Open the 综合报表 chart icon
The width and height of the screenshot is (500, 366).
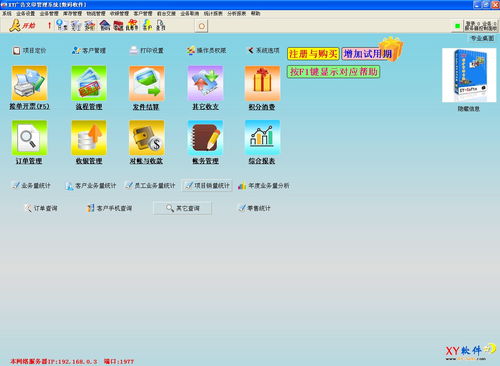coord(262,138)
